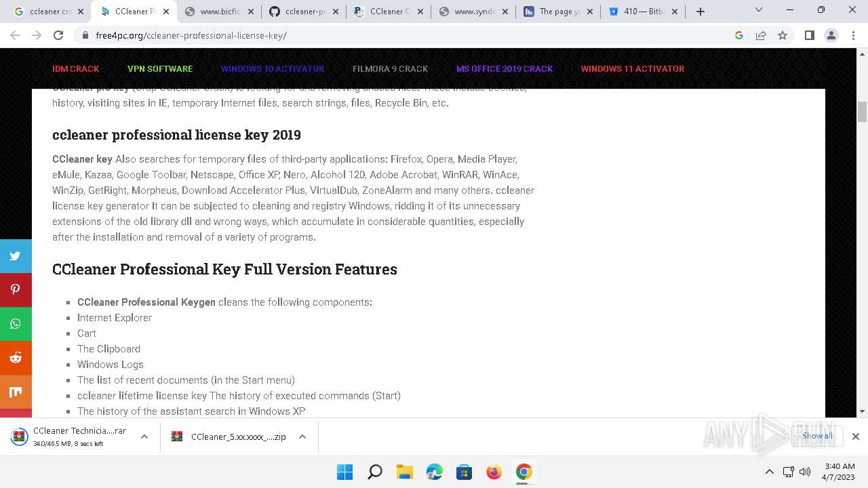
Task: Toggle browser side panel
Action: click(809, 35)
